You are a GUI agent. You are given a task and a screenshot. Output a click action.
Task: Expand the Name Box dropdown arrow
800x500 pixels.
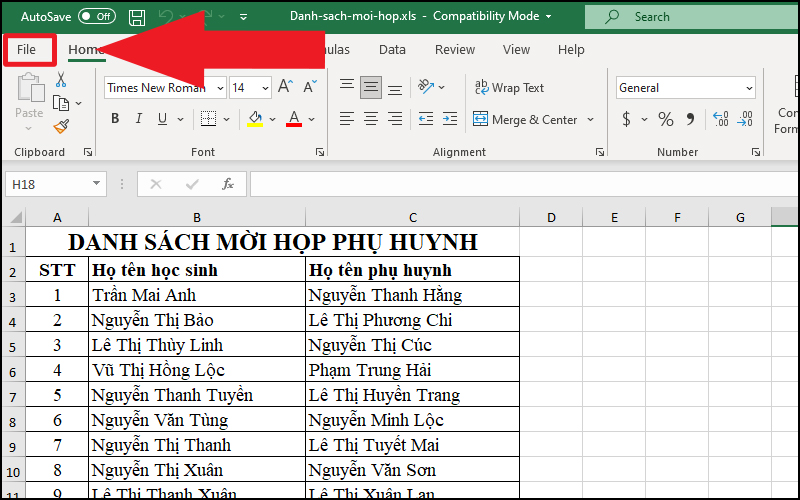96,184
